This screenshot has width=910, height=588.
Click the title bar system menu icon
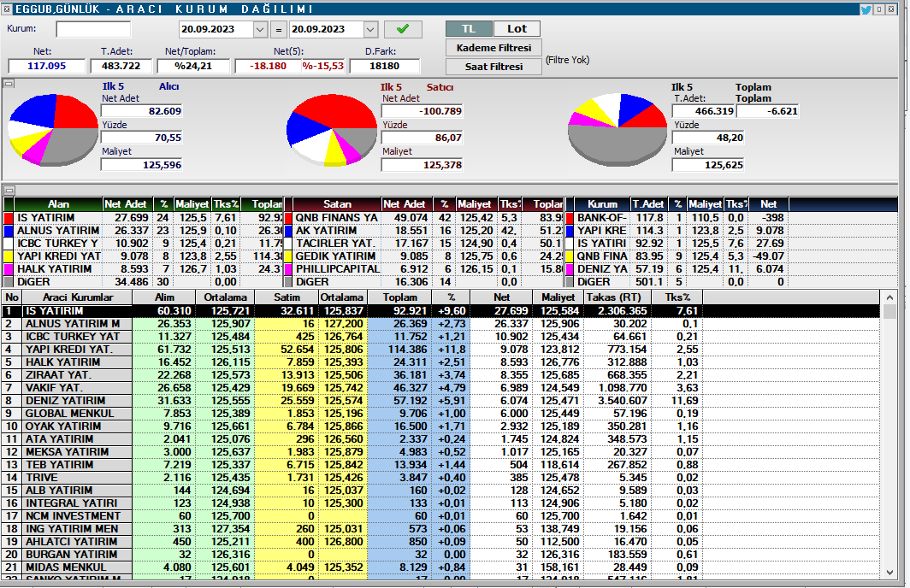(x=7, y=9)
